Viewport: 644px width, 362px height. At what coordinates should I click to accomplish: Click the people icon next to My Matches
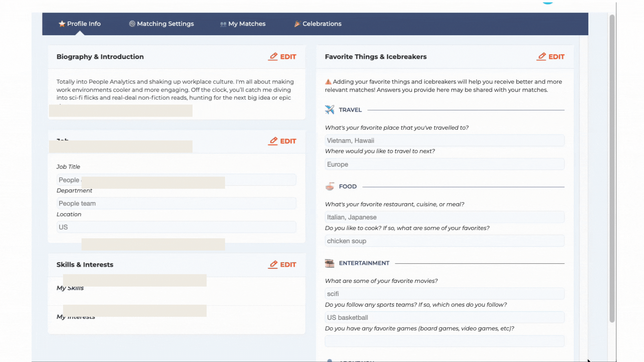coord(223,24)
